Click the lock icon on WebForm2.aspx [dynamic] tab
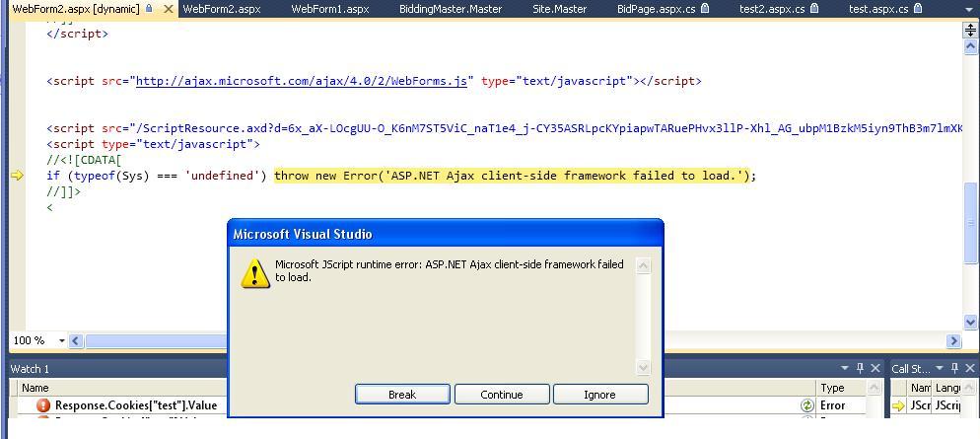 point(149,9)
